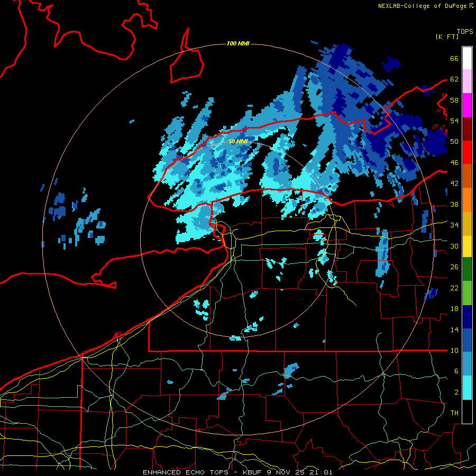Click the "TH" threshold label

point(454,413)
